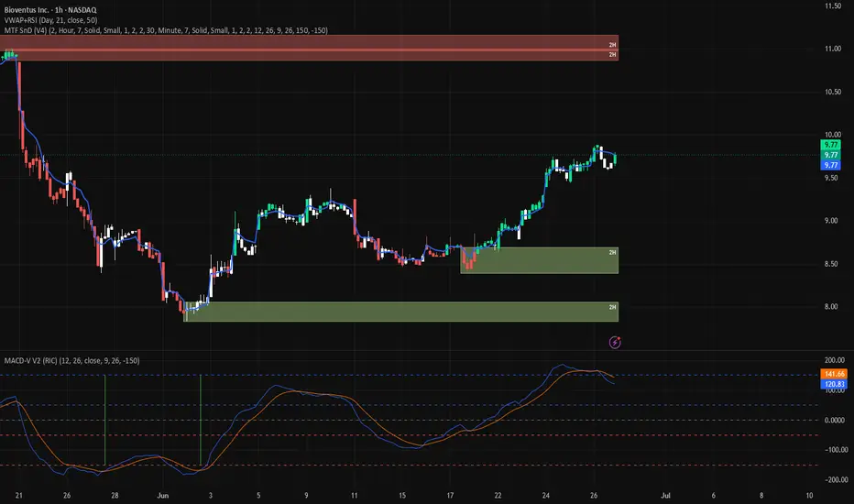Click the 0.0000 MACD axis label
This screenshot has width=854, height=504.
pos(835,420)
